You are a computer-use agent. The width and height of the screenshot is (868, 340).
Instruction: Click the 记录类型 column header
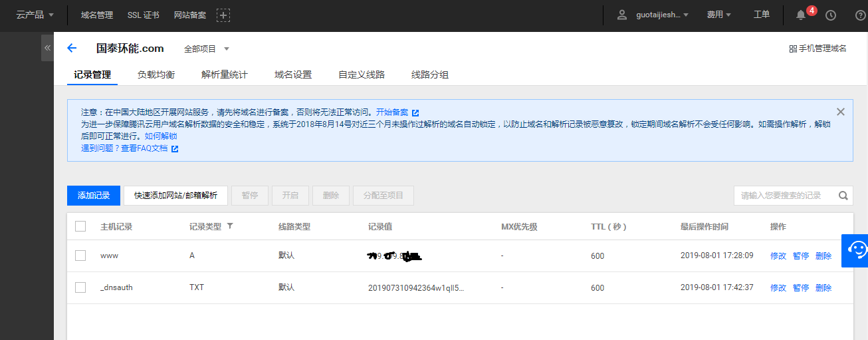point(205,226)
